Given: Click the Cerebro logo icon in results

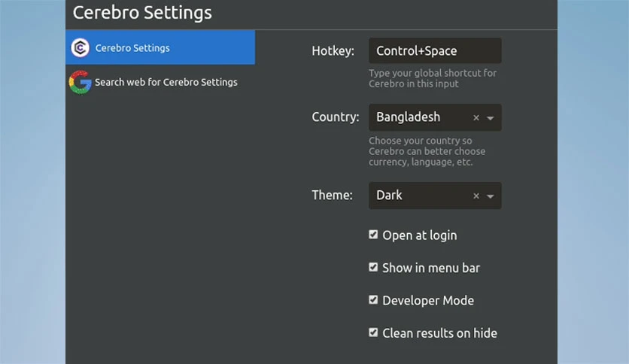Looking at the screenshot, I should 81,47.
